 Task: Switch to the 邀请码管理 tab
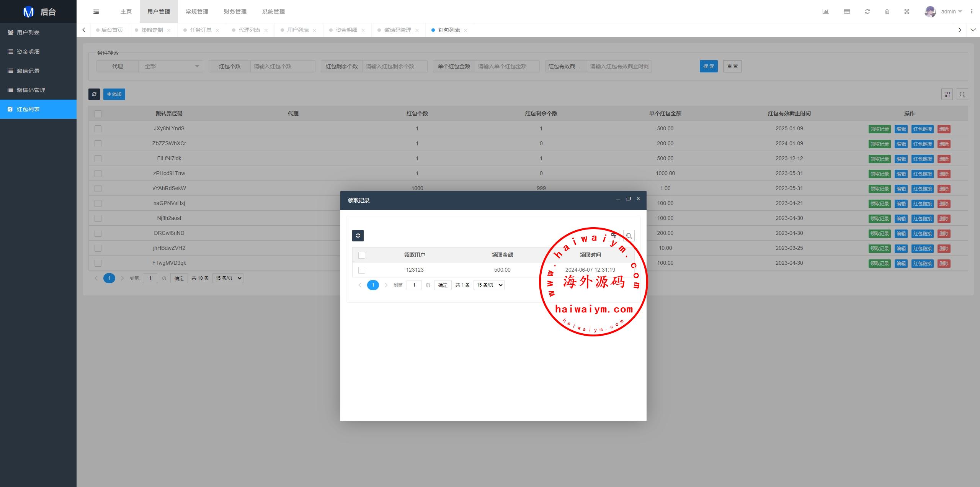coord(397,30)
